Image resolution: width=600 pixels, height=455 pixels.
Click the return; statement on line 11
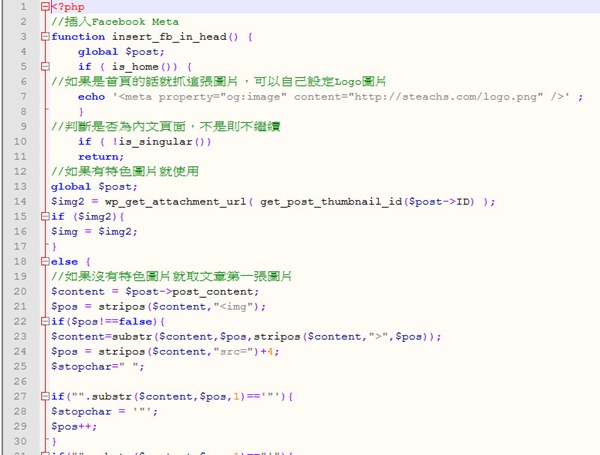(x=101, y=157)
